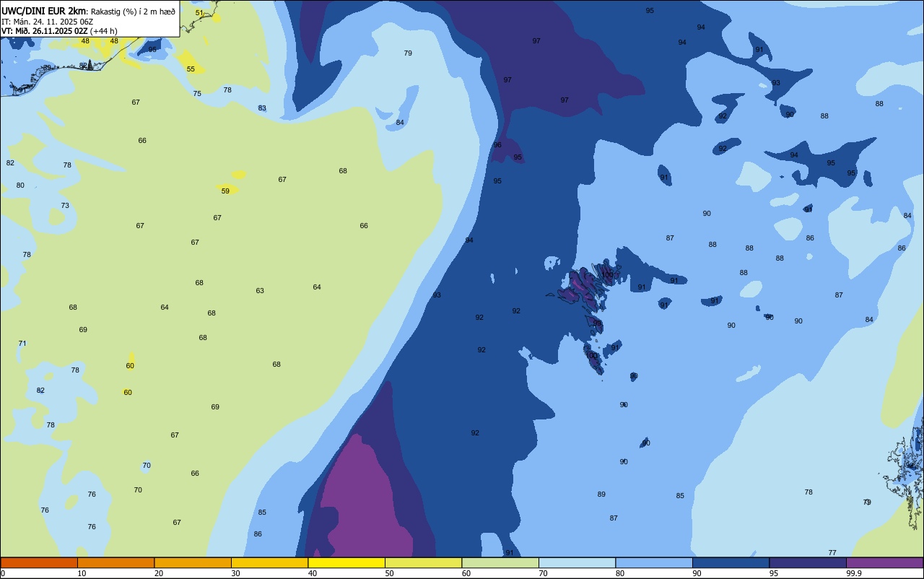The height and width of the screenshot is (579, 924).
Task: Click the legend tick label "40"
Action: click(x=313, y=573)
